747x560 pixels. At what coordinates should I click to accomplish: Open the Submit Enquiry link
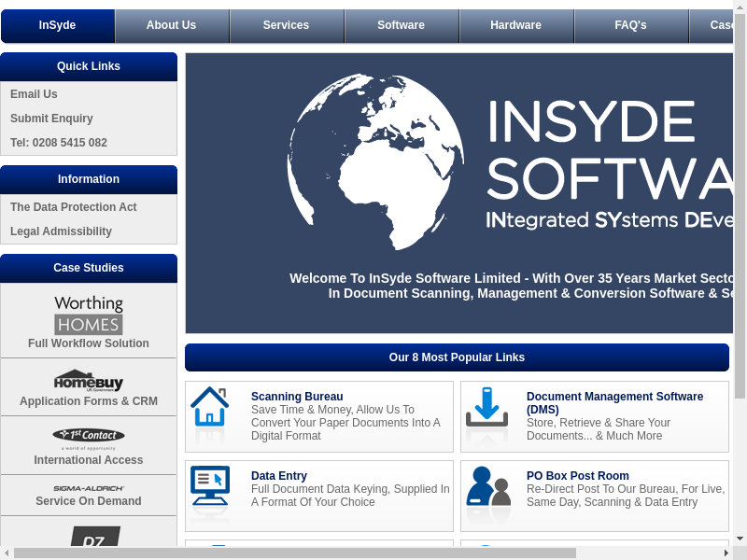point(51,119)
